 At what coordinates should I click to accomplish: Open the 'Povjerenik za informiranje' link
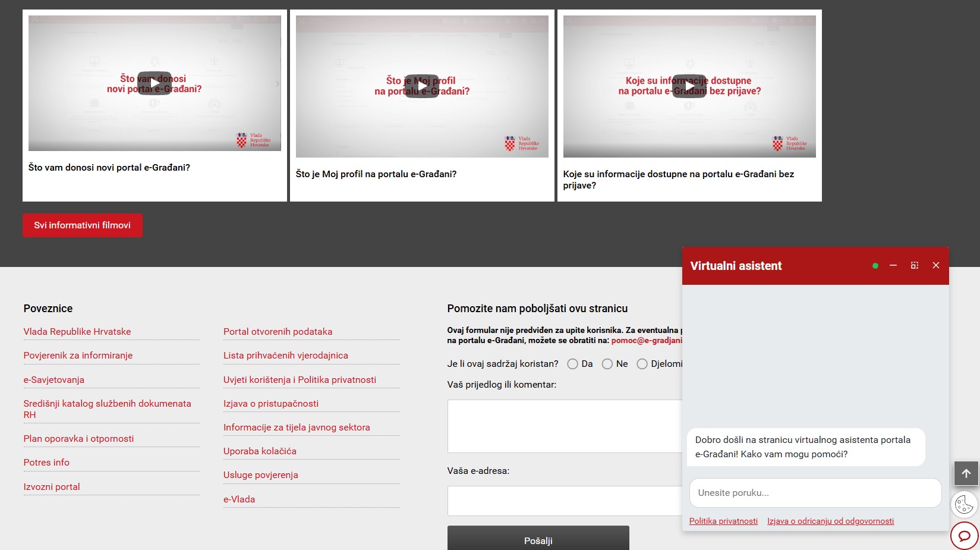(x=78, y=356)
